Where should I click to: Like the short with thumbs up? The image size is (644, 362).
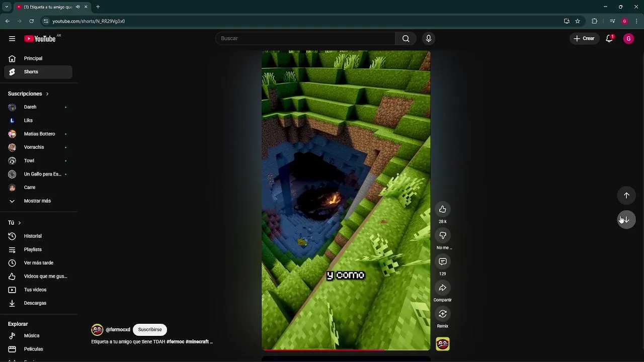[x=443, y=209]
